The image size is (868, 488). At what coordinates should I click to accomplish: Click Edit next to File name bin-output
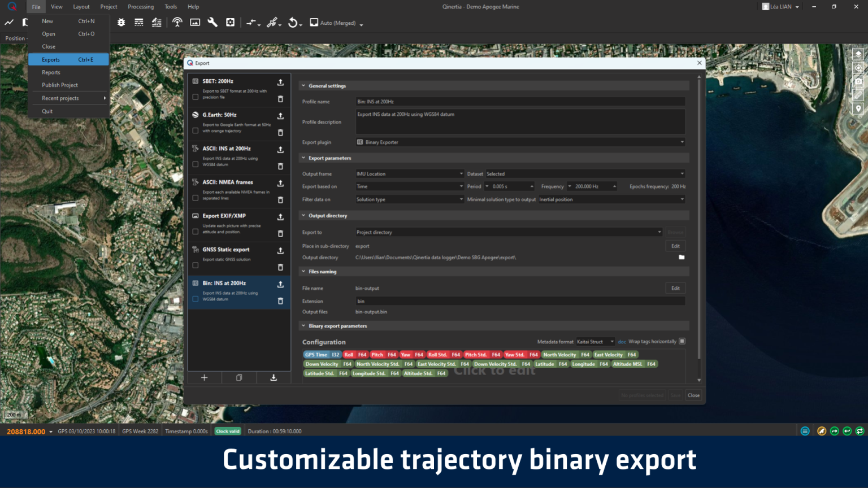pyautogui.click(x=675, y=288)
